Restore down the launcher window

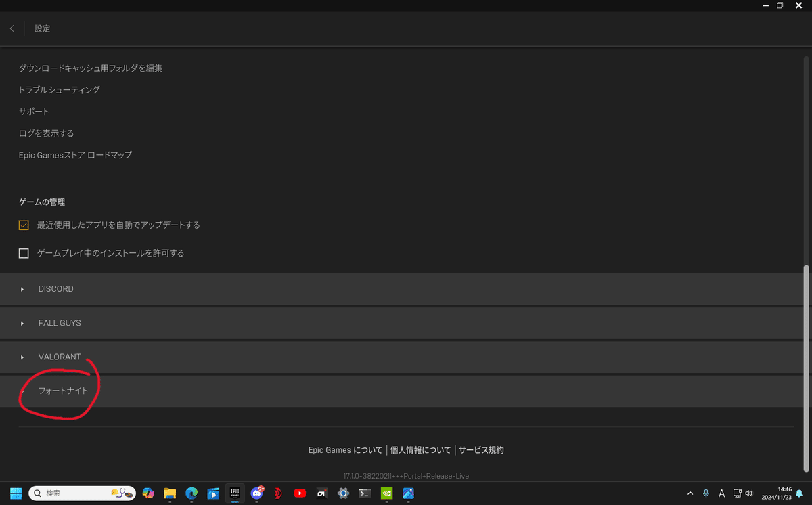[780, 5]
